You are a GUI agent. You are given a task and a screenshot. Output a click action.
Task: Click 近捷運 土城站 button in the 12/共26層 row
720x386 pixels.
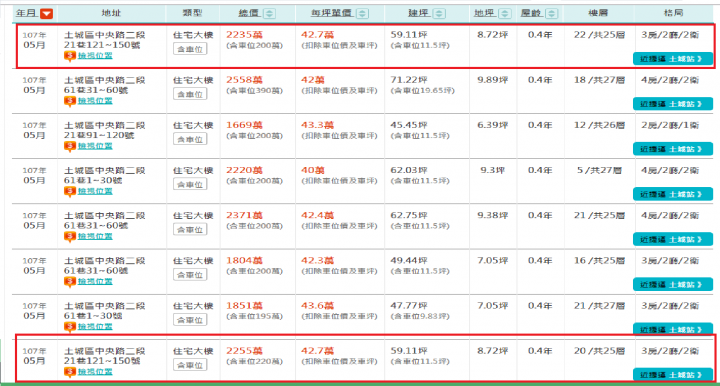click(673, 149)
